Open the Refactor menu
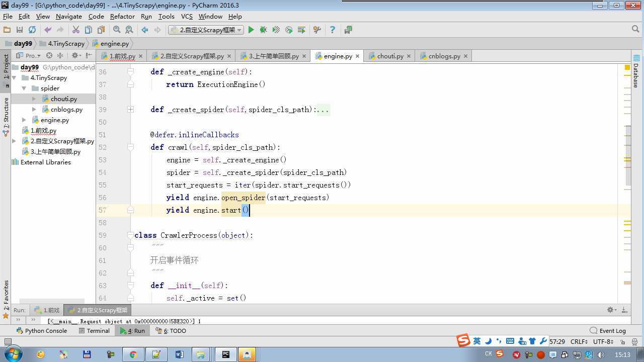The width and height of the screenshot is (644, 362). [122, 17]
